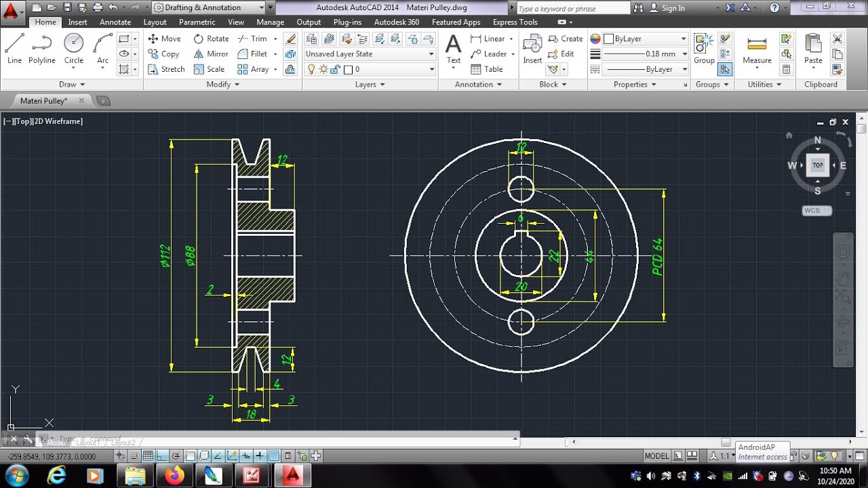
Task: Click the Edit block button
Action: (x=561, y=54)
